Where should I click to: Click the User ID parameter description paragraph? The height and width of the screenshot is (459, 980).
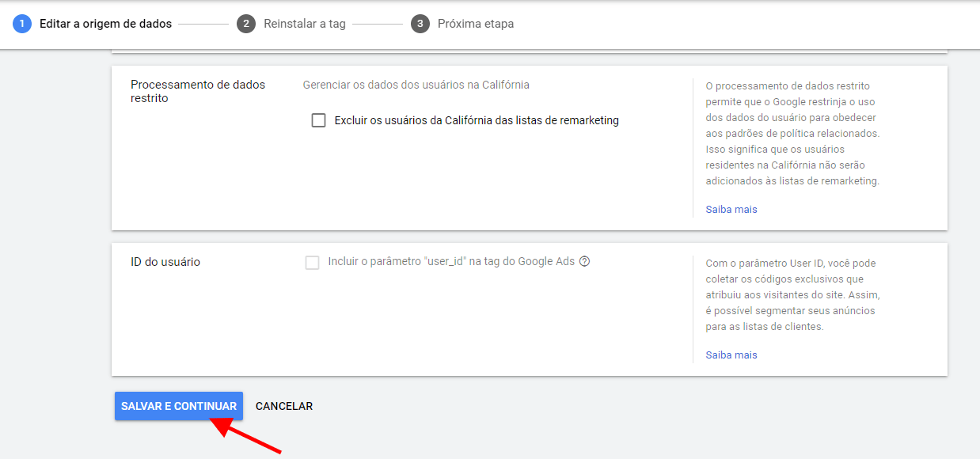pos(792,294)
